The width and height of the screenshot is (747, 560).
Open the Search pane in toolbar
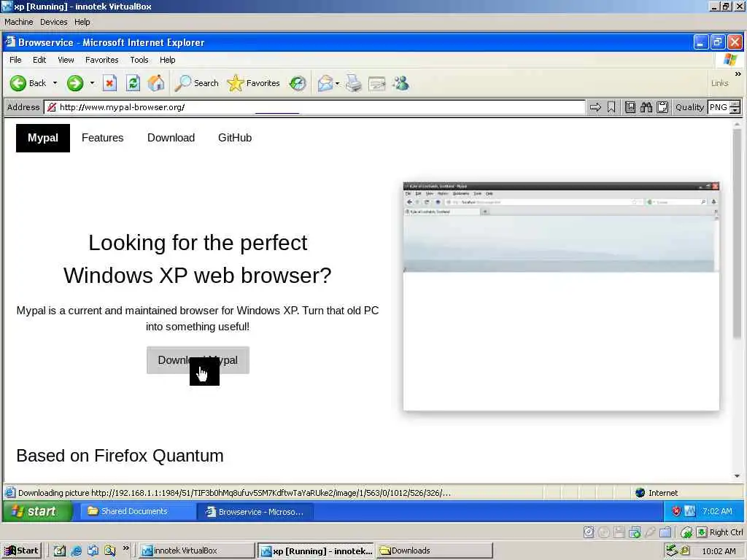pyautogui.click(x=196, y=83)
